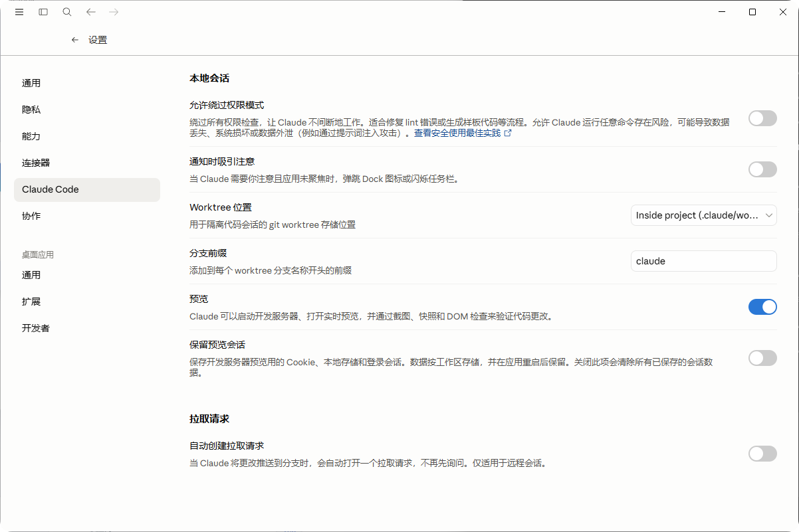Click the 允许绕过权限模式 label

227,106
